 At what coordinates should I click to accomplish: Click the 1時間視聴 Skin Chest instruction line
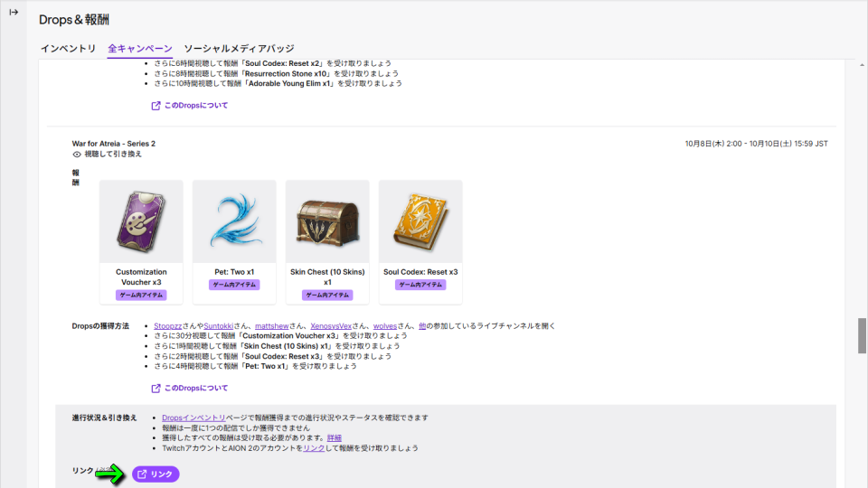click(277, 346)
